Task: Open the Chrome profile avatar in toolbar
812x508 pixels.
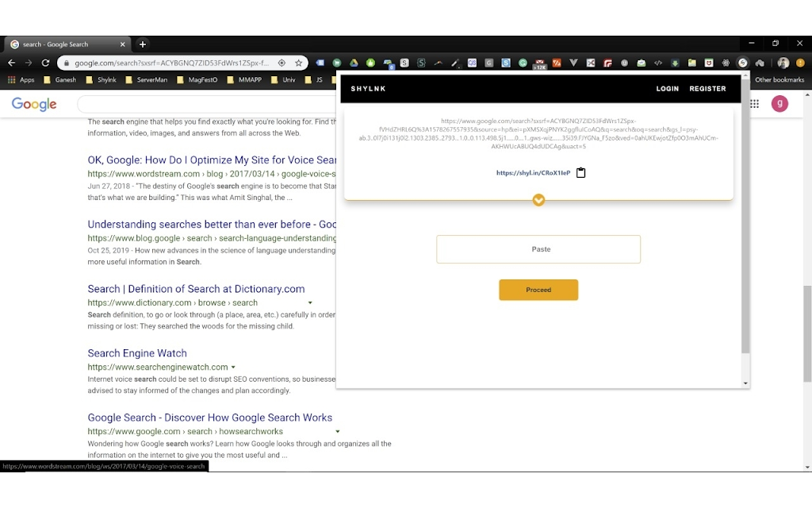Action: coord(783,63)
